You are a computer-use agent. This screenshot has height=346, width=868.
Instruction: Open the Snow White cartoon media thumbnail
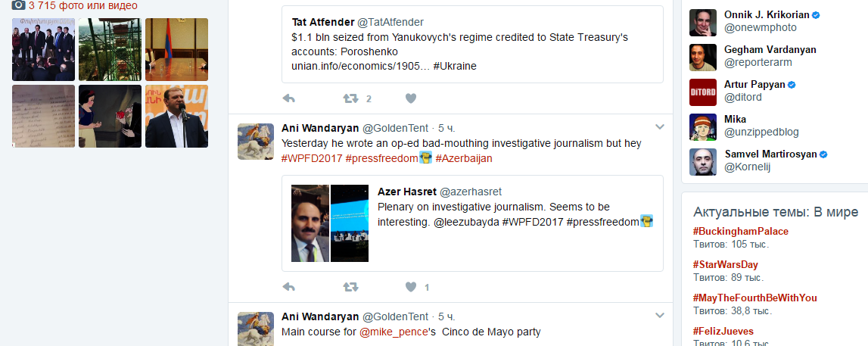pos(110,116)
